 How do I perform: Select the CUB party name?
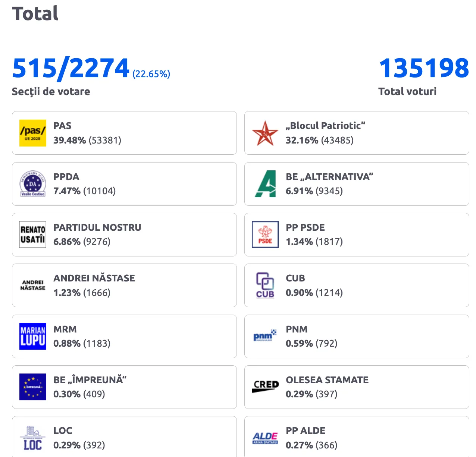click(x=295, y=278)
